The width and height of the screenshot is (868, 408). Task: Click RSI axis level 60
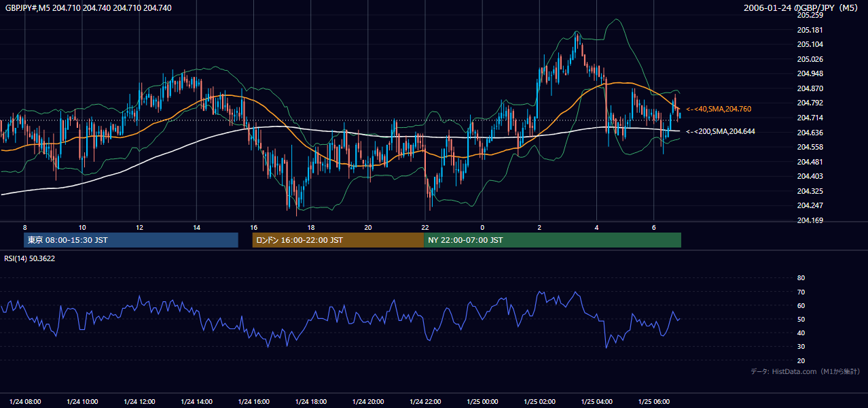801,305
